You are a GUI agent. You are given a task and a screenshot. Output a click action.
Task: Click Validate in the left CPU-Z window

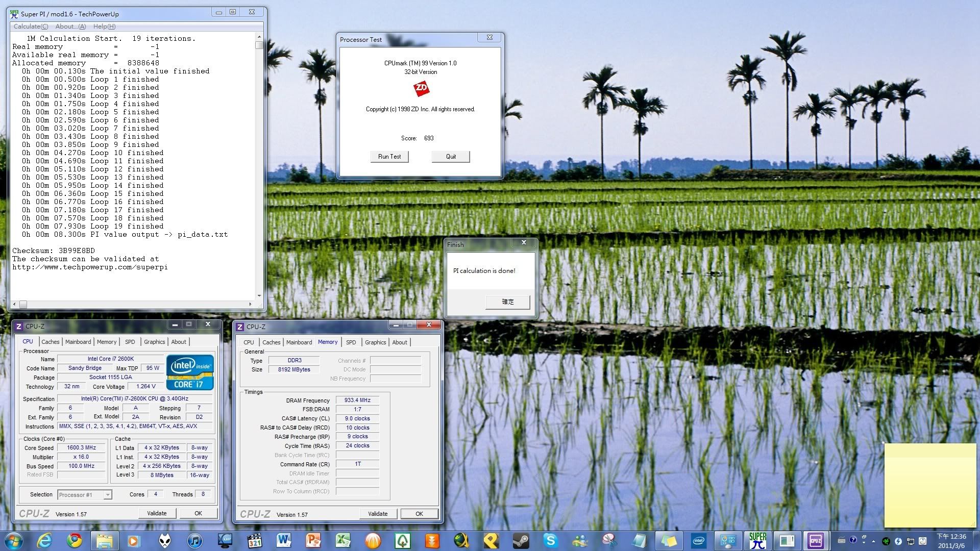(x=157, y=513)
